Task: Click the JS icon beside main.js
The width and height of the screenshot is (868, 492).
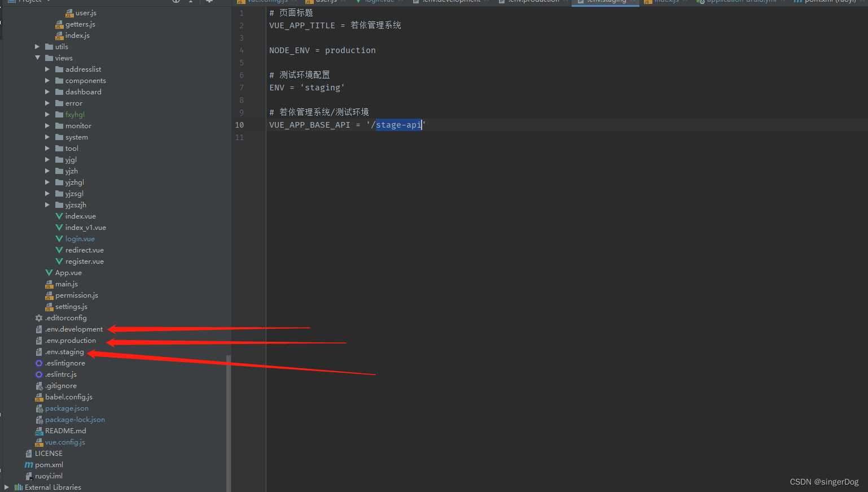Action: tap(49, 284)
